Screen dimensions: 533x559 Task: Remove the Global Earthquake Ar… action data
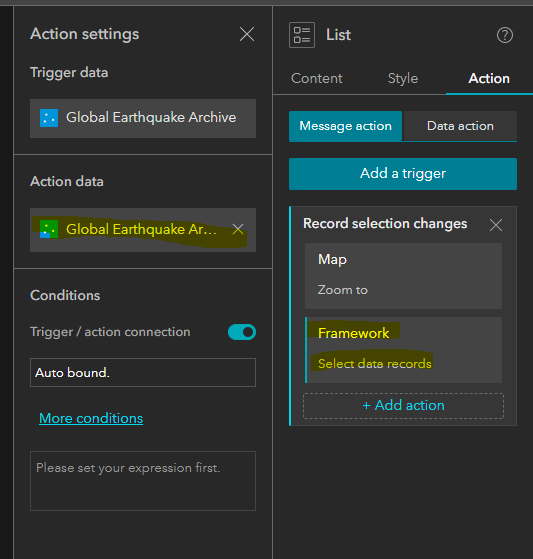[x=238, y=229]
